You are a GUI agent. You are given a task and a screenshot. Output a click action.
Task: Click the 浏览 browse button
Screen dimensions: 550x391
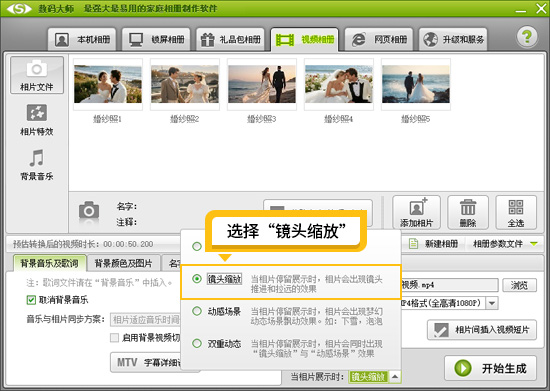pos(519,285)
